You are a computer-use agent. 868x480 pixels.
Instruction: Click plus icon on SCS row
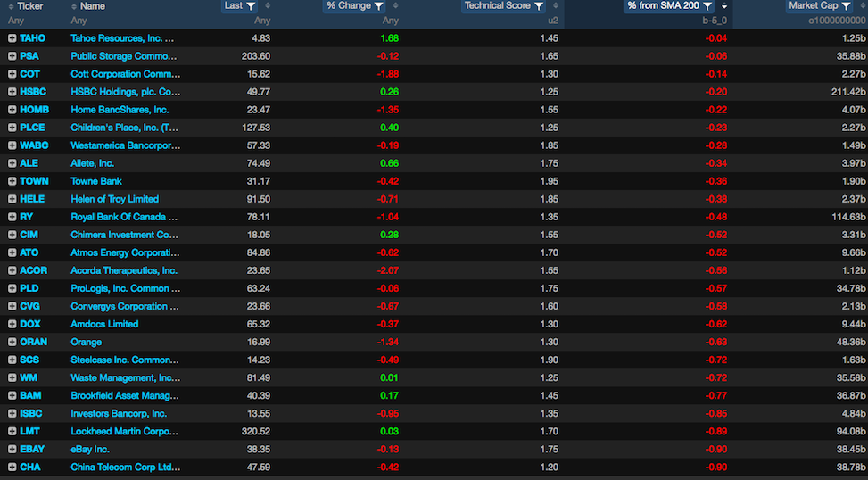pos(12,360)
